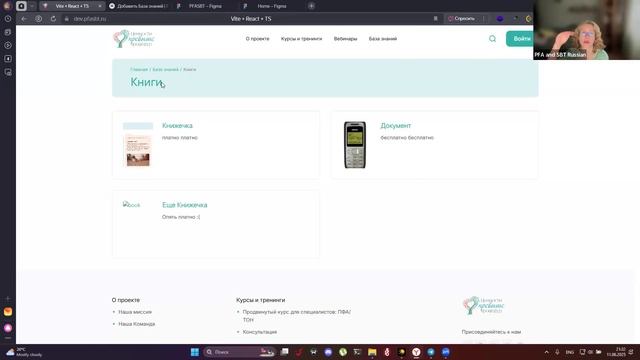Click the Войти login button
Image resolution: width=640 pixels, height=360 pixels.
pyautogui.click(x=520, y=39)
